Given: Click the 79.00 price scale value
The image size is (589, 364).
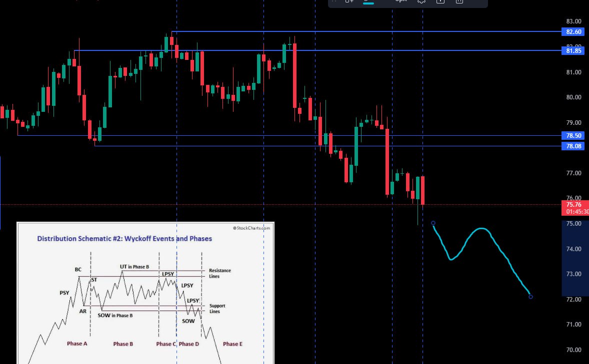Looking at the screenshot, I should pyautogui.click(x=573, y=123).
